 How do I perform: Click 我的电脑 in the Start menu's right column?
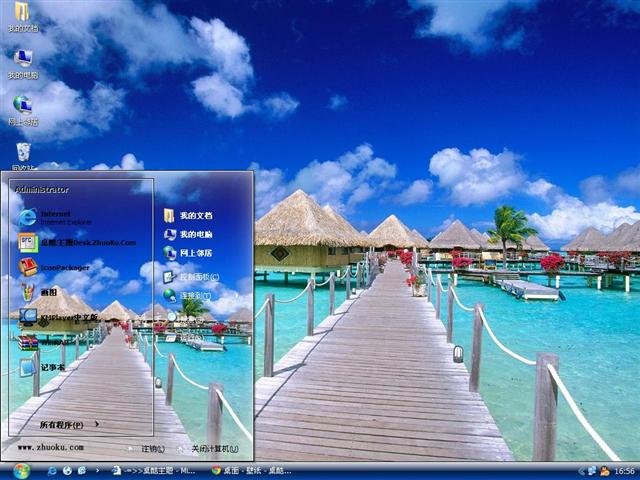pos(188,234)
